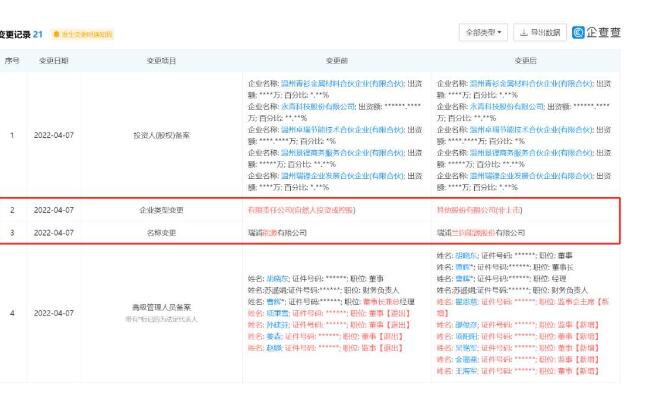Click the download icon in 导出数据

[x=524, y=32]
